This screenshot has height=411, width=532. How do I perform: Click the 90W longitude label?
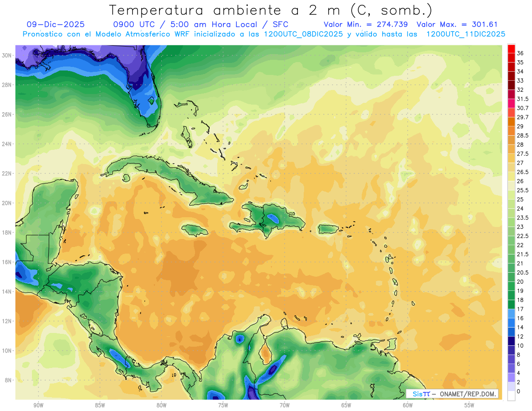pyautogui.click(x=38, y=405)
